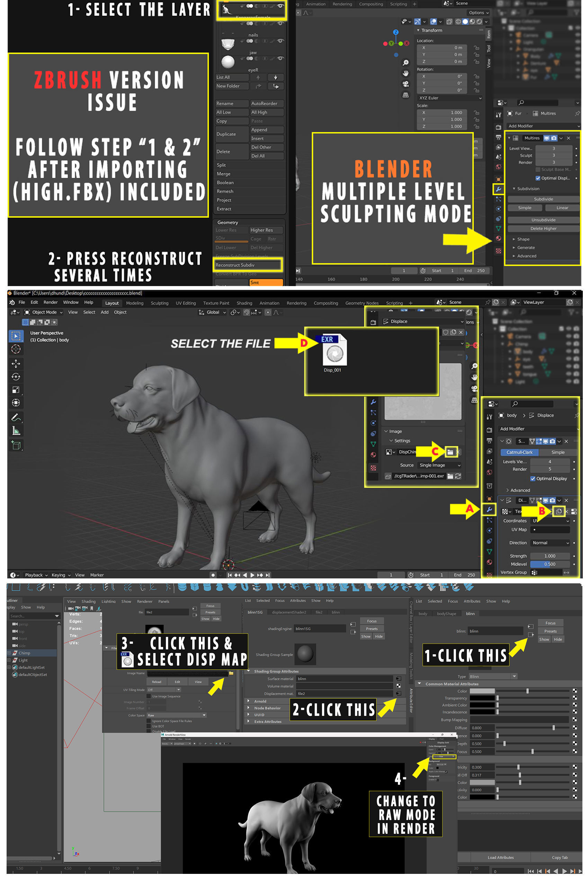
Task: Select the Annotate pencil tool
Action: pyautogui.click(x=16, y=417)
